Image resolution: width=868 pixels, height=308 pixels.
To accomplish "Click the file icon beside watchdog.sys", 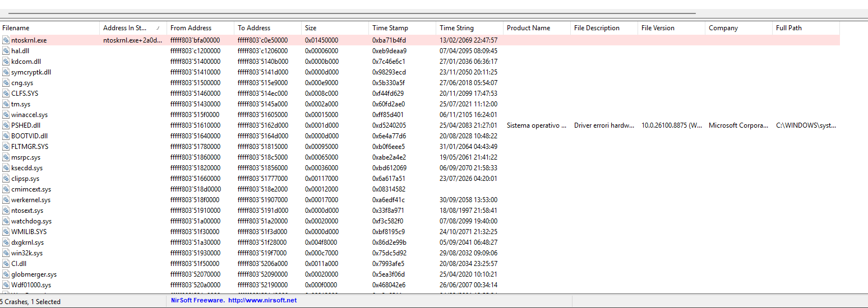I will point(6,221).
